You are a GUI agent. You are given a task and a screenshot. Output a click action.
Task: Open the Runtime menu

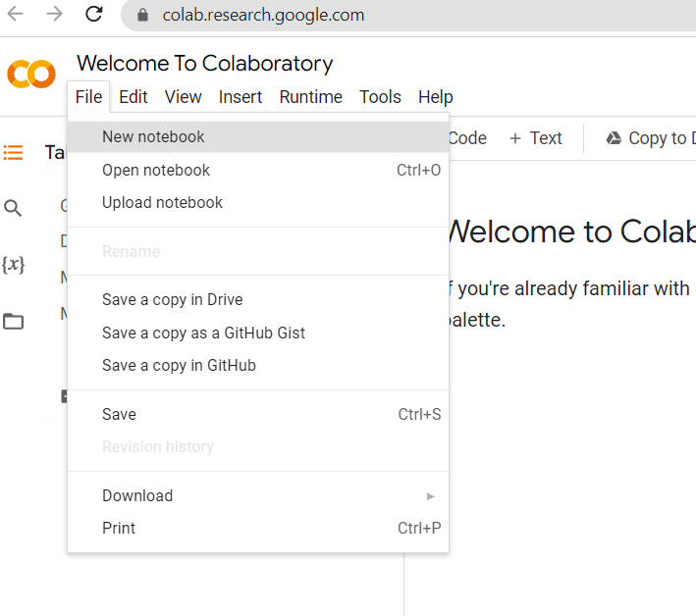(x=310, y=97)
